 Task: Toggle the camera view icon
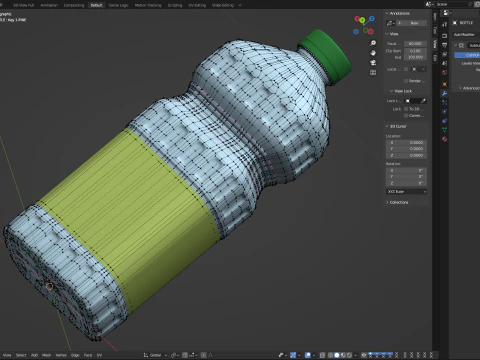click(373, 63)
